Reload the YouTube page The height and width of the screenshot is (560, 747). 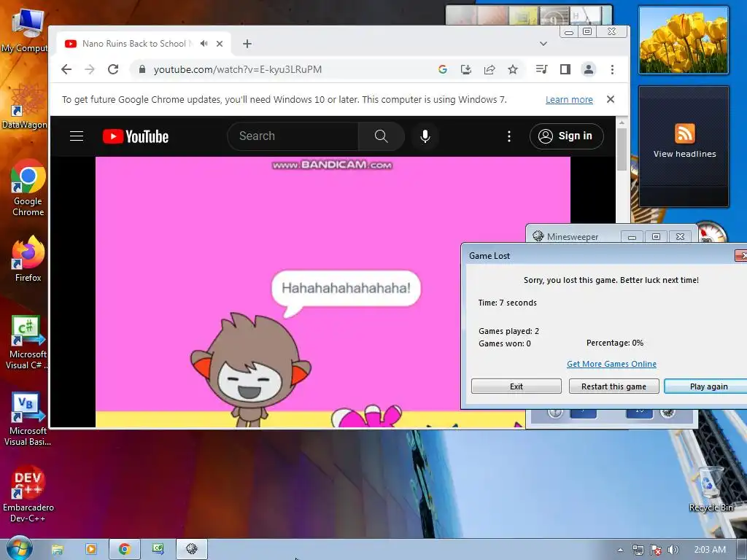[x=113, y=69]
